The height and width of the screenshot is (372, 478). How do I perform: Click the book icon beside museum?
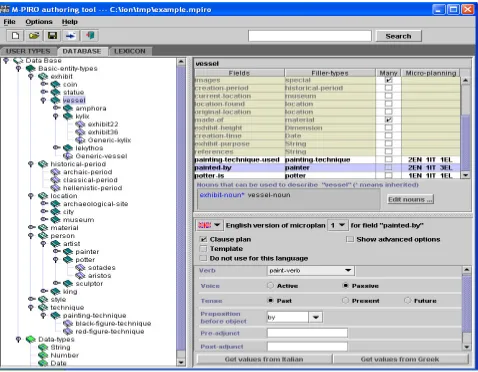[x=56, y=220]
